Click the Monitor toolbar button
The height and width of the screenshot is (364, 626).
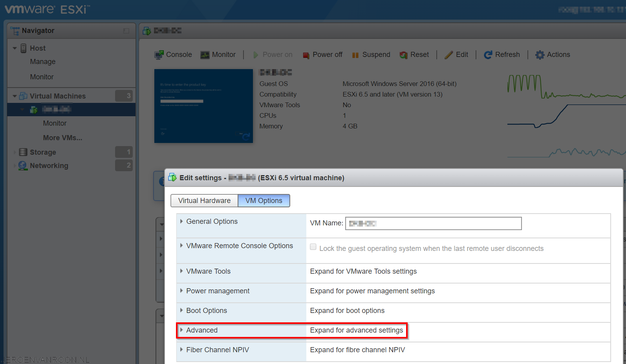tap(218, 55)
